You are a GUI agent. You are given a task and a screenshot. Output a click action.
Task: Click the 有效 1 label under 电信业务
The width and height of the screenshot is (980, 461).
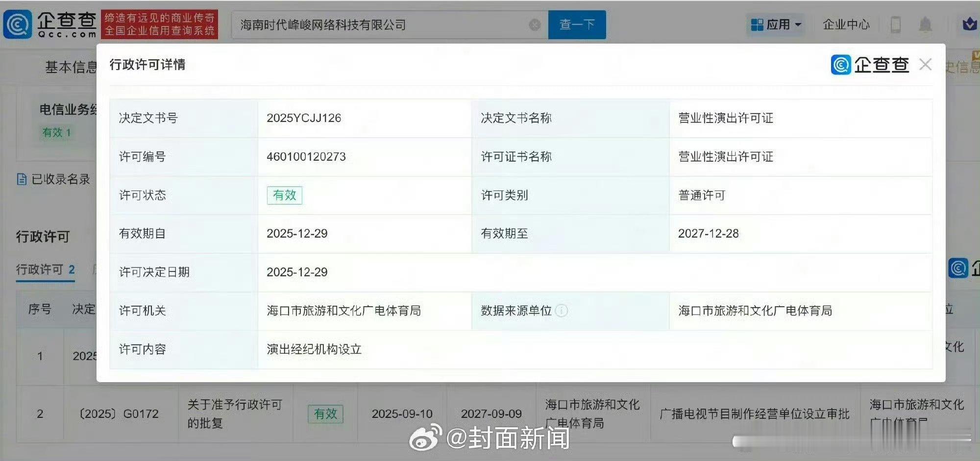click(56, 133)
